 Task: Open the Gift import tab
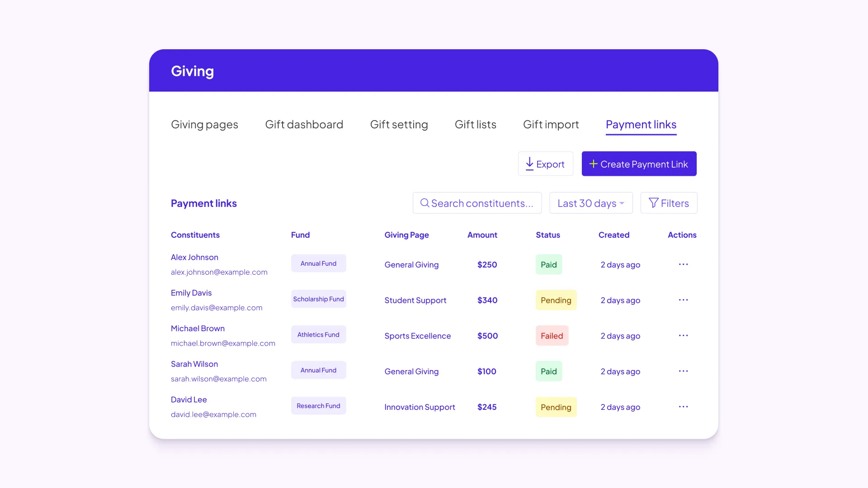(551, 124)
